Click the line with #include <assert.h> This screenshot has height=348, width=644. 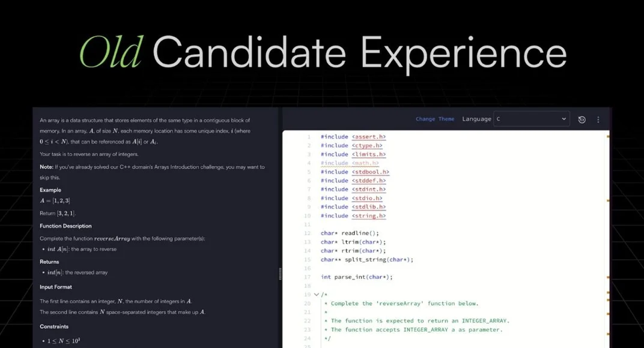click(x=353, y=137)
